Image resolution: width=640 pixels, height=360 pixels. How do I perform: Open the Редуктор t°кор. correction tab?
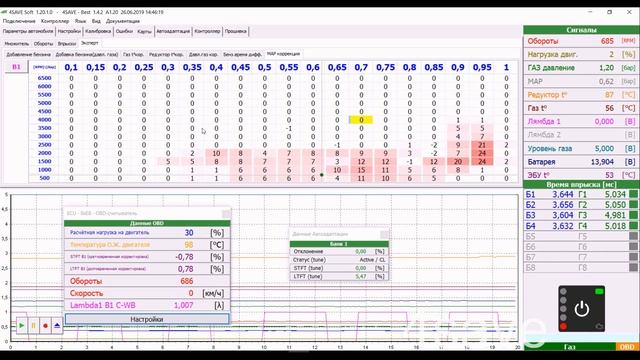click(166, 54)
